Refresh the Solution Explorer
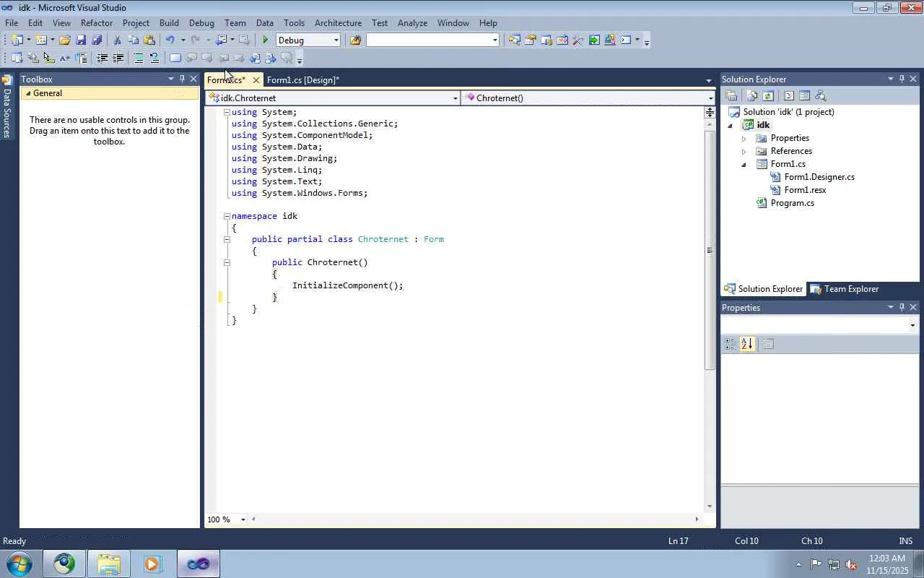Viewport: 924px width, 578px height. coord(768,96)
